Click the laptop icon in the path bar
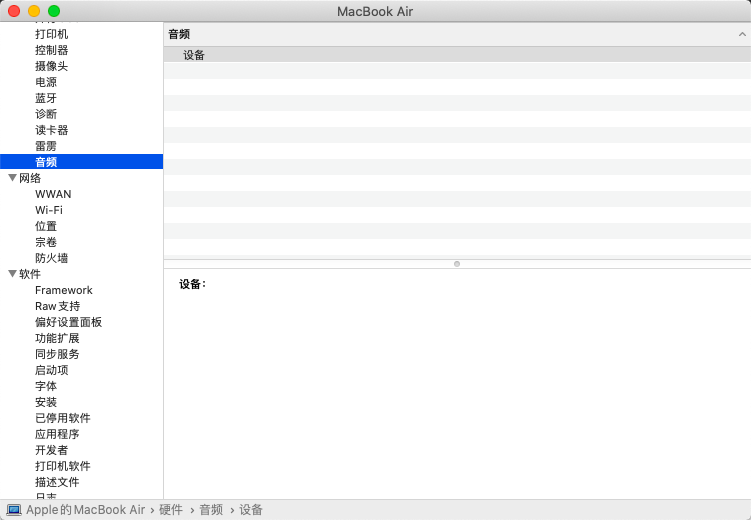Image resolution: width=751 pixels, height=520 pixels. [14, 510]
